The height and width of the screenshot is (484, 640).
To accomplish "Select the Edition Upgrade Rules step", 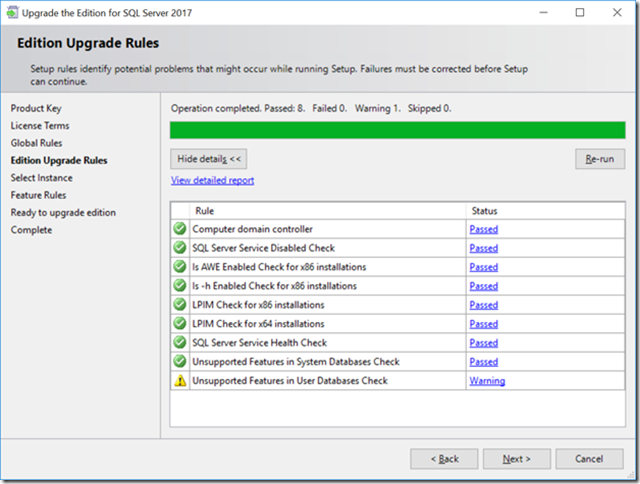I will 59,161.
